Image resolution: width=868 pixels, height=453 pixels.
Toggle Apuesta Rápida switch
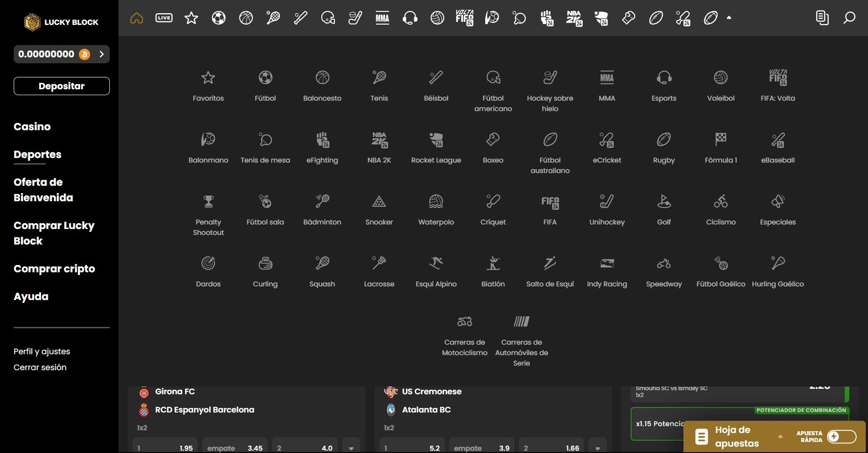click(x=842, y=437)
